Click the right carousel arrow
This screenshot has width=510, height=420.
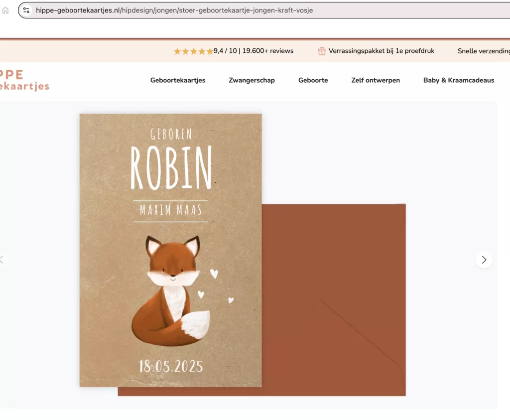click(x=484, y=259)
